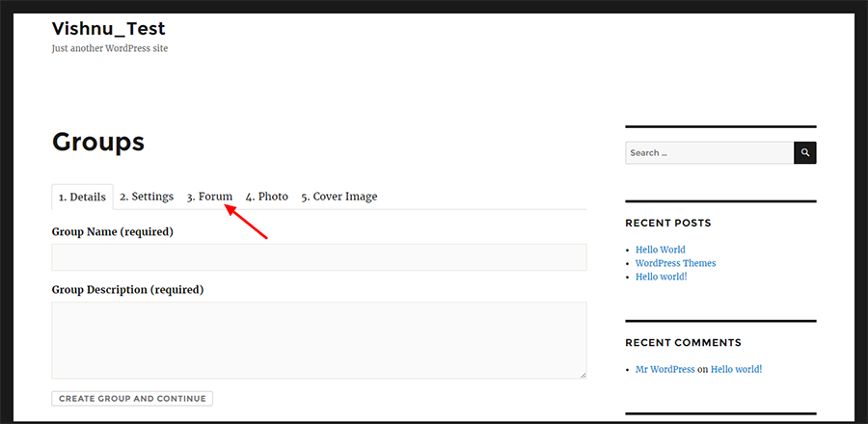Open Hello world! link in Recent Comments
The width and height of the screenshot is (868, 424).
point(736,369)
